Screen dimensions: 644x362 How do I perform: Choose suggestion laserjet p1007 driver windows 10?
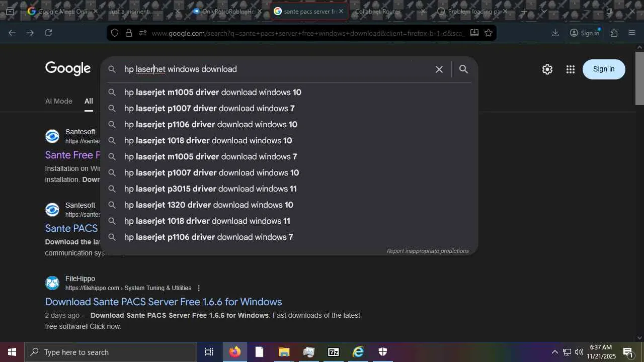tap(289, 173)
